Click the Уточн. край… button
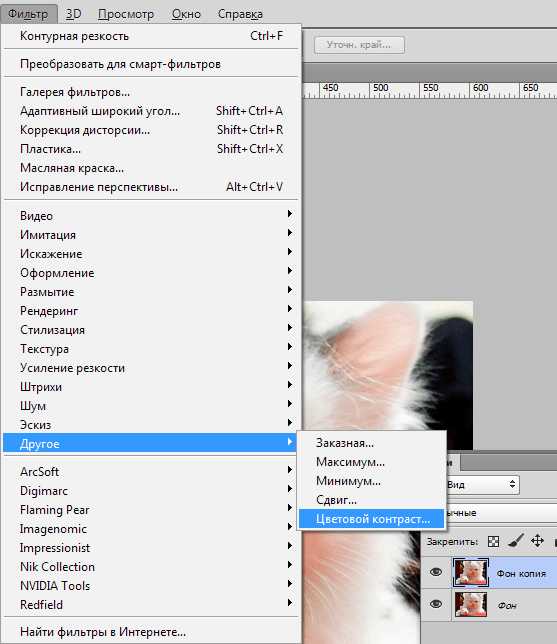This screenshot has height=644, width=557. (x=359, y=45)
